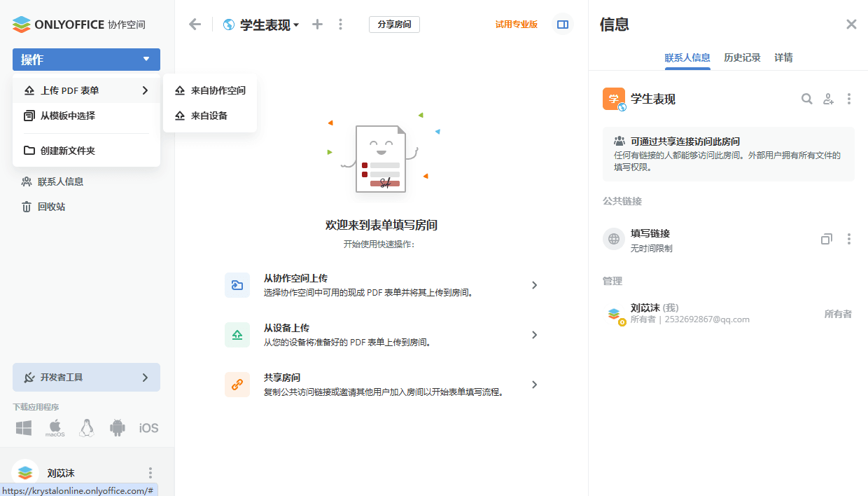The width and height of the screenshot is (868, 496).
Task: Click the 所有者 role label
Action: 838,314
